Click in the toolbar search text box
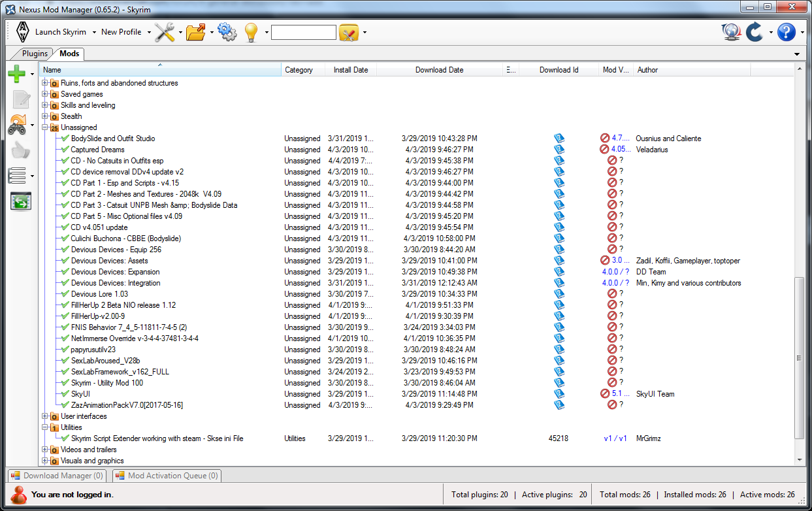 [x=304, y=32]
